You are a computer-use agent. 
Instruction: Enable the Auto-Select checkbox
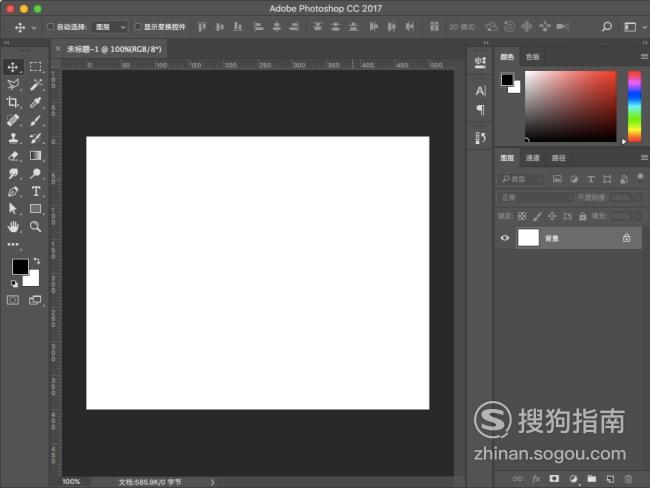point(51,27)
